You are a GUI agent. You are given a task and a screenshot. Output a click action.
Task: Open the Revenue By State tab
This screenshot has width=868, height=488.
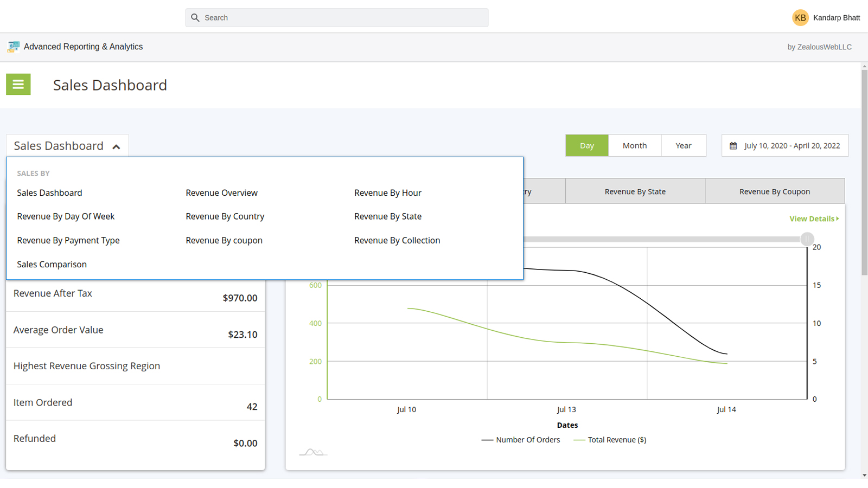pos(635,191)
